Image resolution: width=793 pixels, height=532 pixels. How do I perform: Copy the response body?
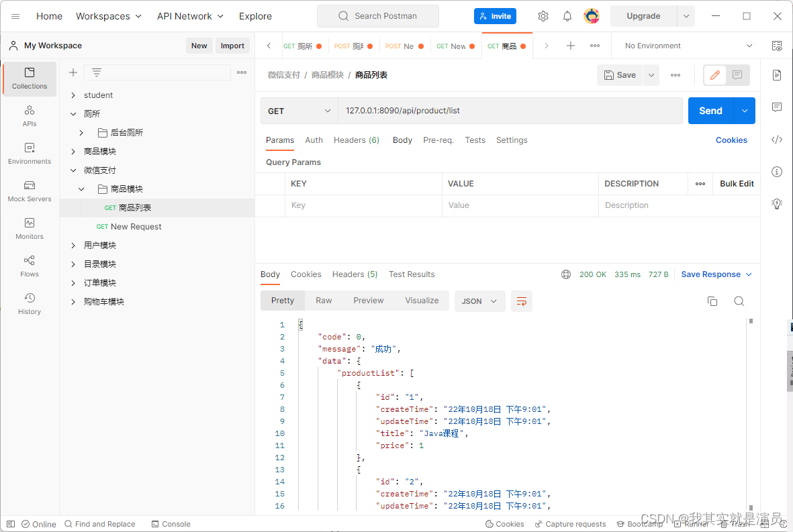712,302
